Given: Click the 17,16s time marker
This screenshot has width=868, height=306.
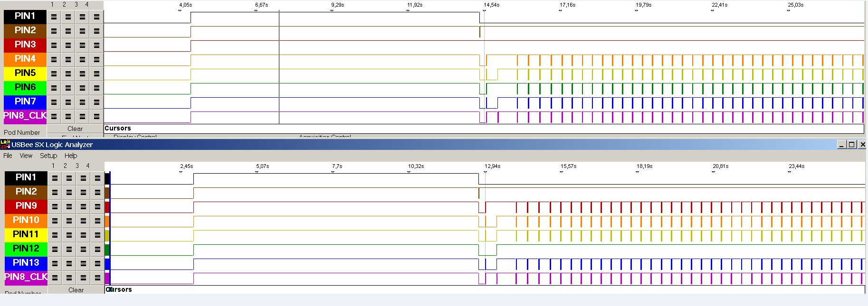Looking at the screenshot, I should pyautogui.click(x=567, y=5).
